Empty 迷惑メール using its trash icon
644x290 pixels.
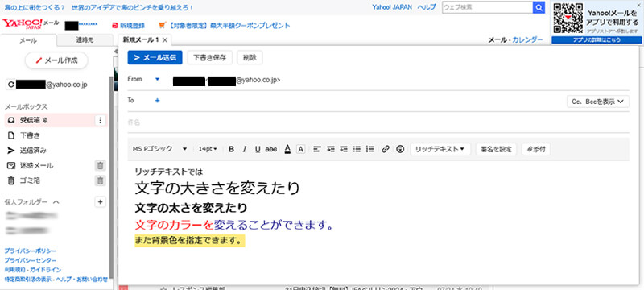tap(101, 165)
